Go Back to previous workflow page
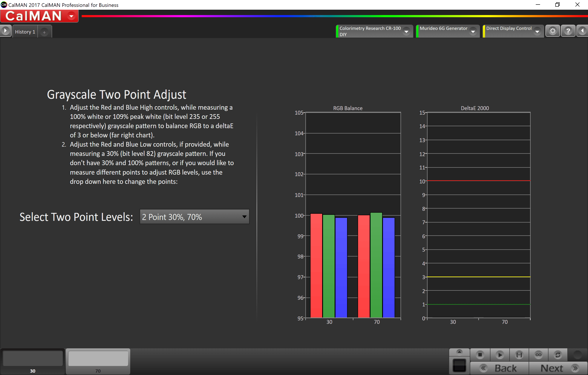Image resolution: width=588 pixels, height=375 pixels. (x=499, y=368)
